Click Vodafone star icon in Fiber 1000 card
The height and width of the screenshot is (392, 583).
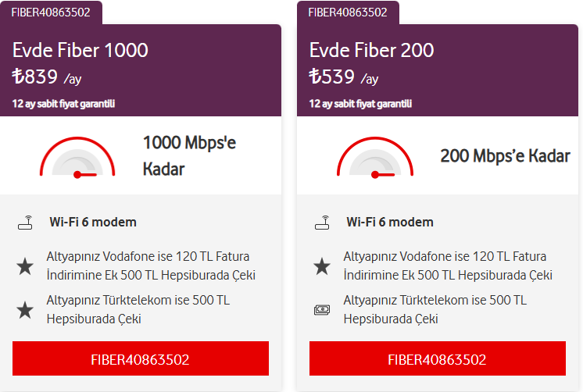(25, 266)
